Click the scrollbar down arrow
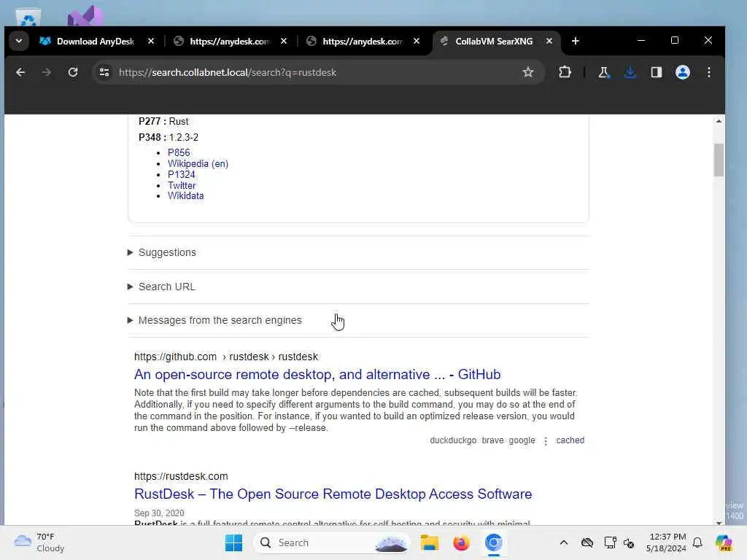Screen dimensions: 747x560 719,522
